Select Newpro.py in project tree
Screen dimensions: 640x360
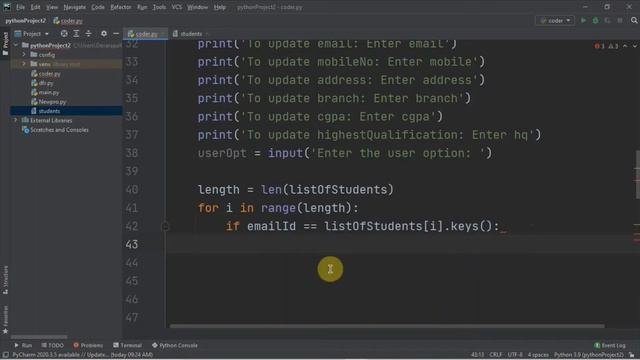coord(52,102)
